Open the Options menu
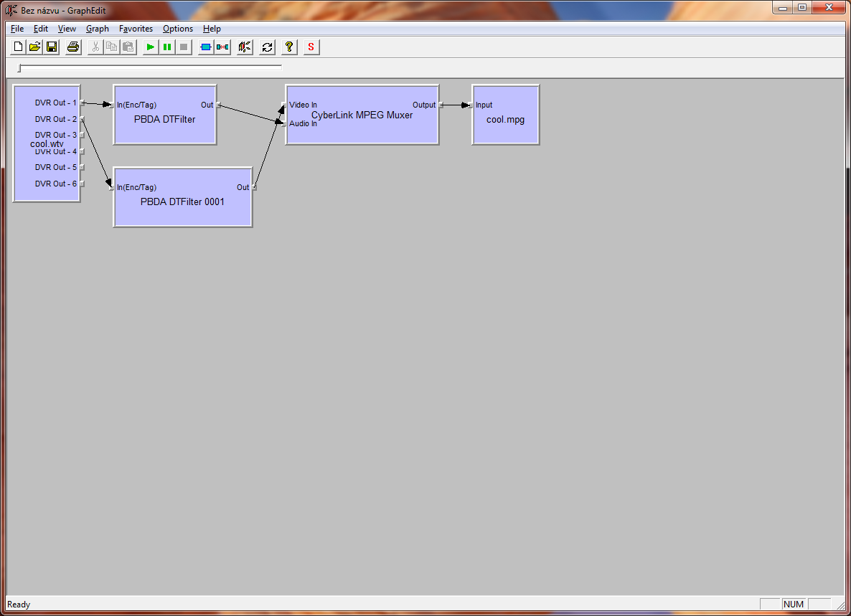This screenshot has width=851, height=616. 177,29
